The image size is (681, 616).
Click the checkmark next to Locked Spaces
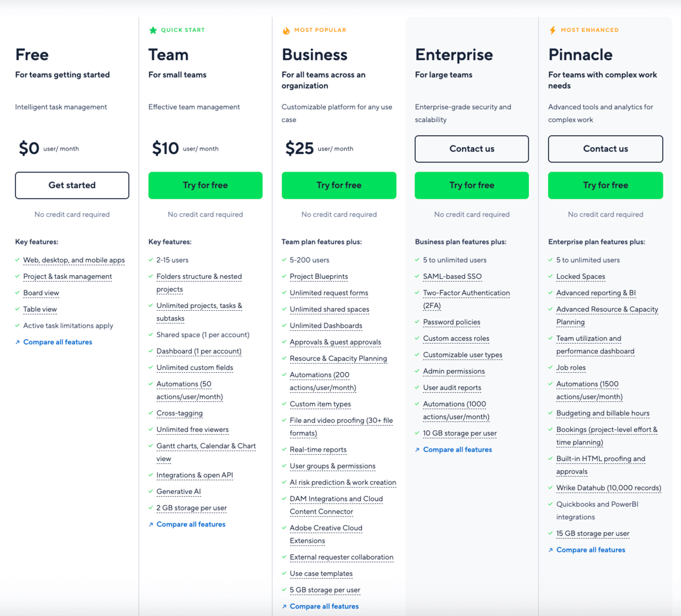click(550, 276)
